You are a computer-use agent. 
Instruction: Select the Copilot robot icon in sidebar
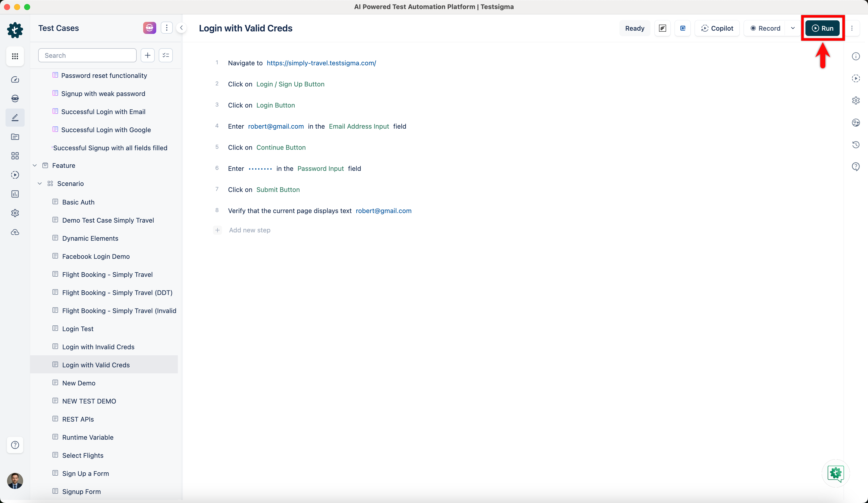point(15,98)
